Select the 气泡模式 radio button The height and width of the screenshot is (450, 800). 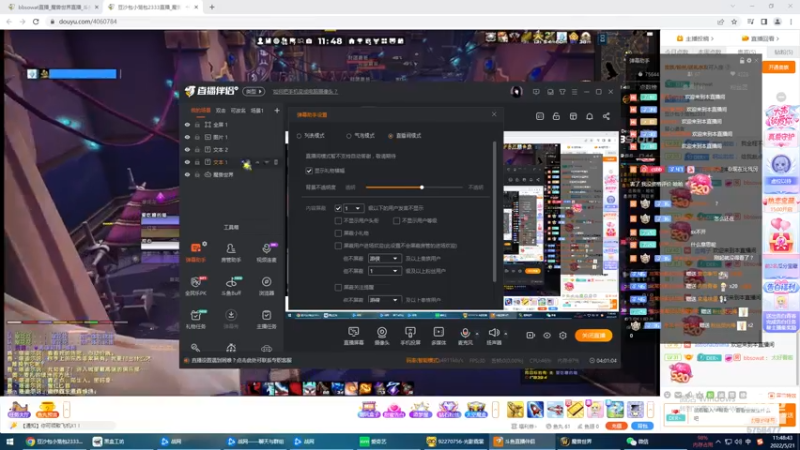coord(348,136)
